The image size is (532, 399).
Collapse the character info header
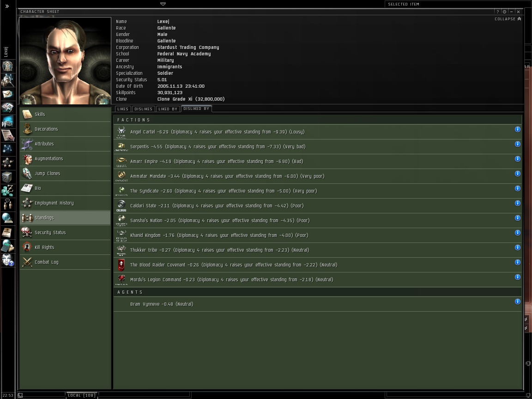click(x=508, y=19)
